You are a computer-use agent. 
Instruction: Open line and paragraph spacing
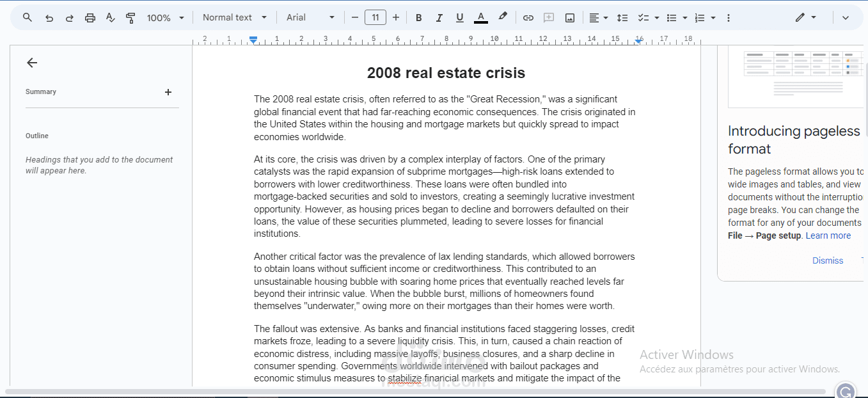(x=622, y=18)
